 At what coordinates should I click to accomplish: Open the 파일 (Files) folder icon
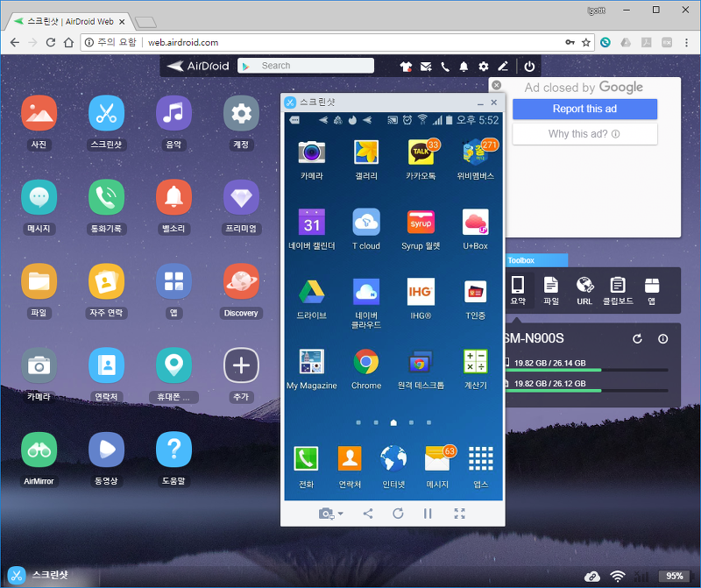pos(39,281)
